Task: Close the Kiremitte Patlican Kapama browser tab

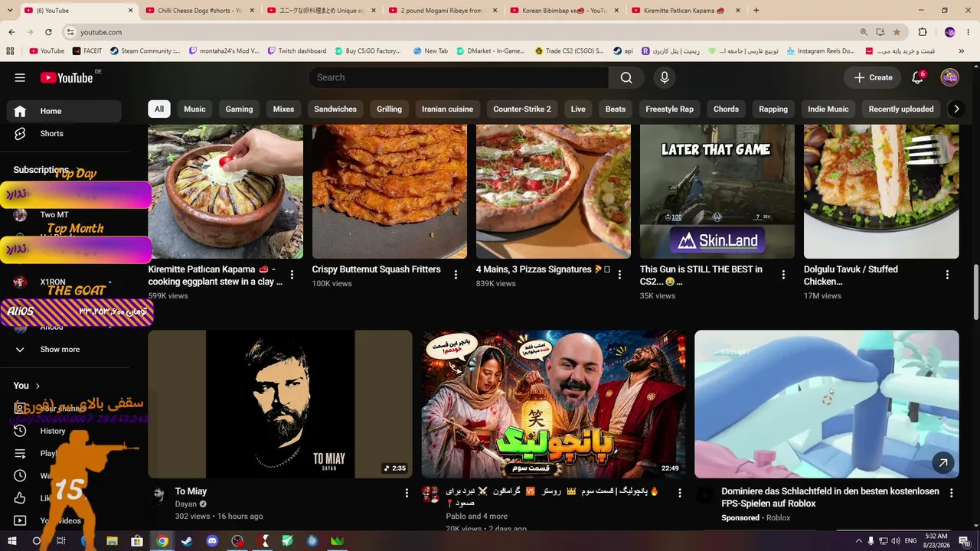Action: pos(738,11)
